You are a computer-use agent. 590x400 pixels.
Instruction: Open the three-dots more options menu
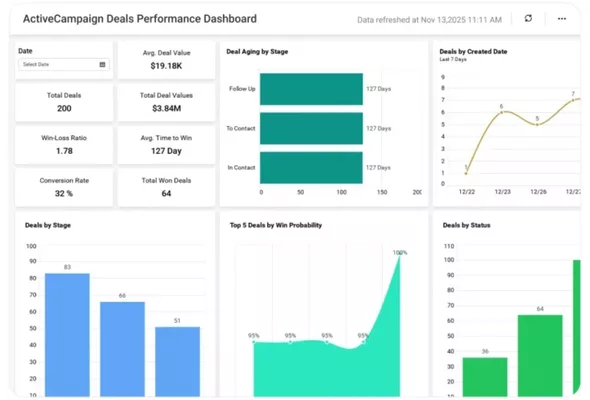tap(562, 18)
